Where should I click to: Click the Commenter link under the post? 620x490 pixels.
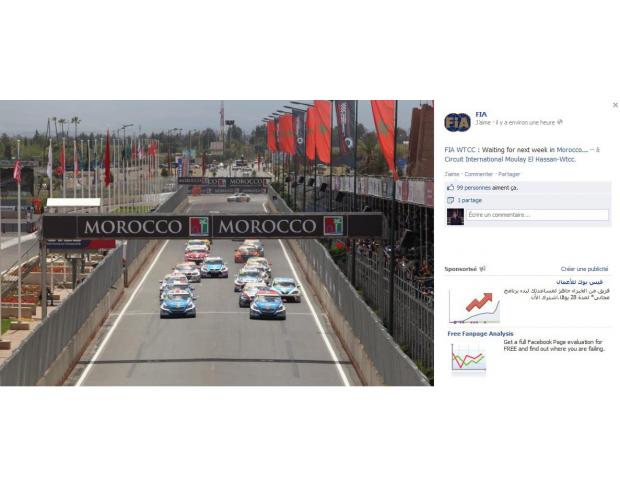click(x=478, y=174)
